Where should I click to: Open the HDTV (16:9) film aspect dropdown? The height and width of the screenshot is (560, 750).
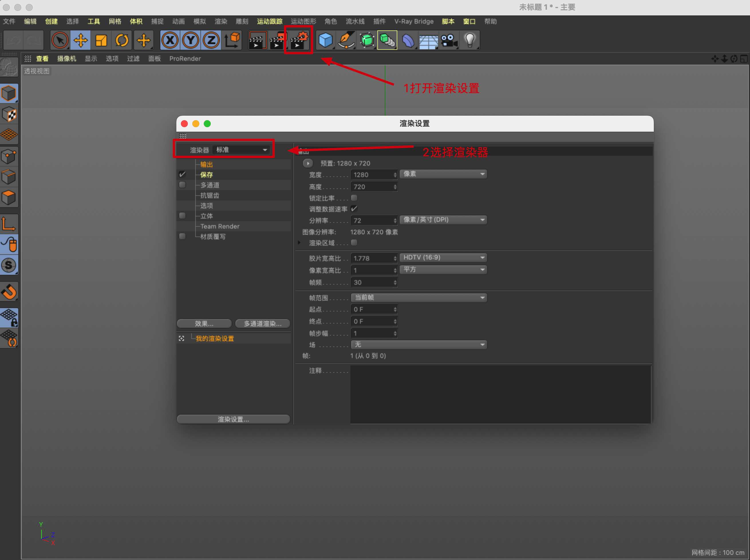(443, 258)
